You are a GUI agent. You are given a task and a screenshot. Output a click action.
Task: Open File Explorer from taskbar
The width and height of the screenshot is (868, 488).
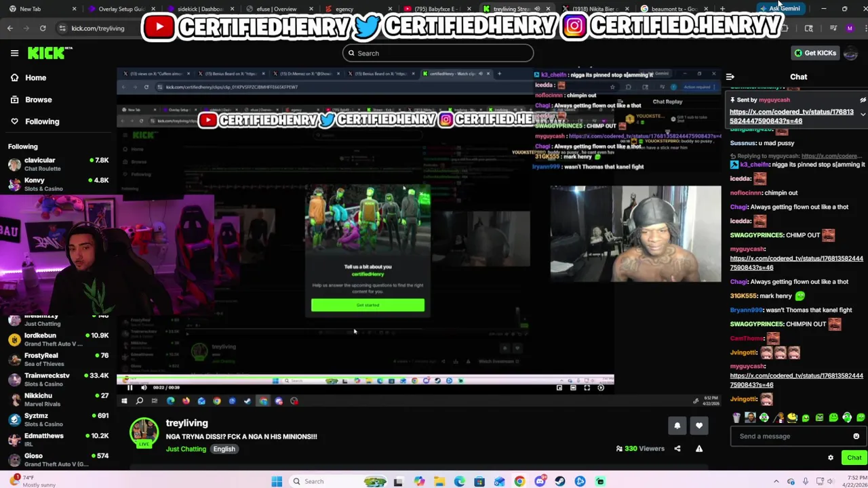point(439,481)
